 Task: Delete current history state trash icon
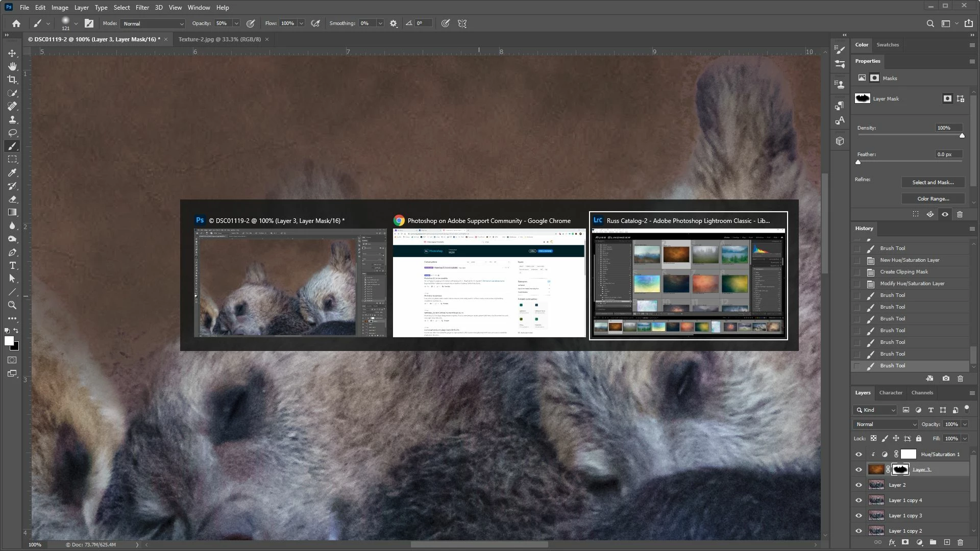click(960, 379)
